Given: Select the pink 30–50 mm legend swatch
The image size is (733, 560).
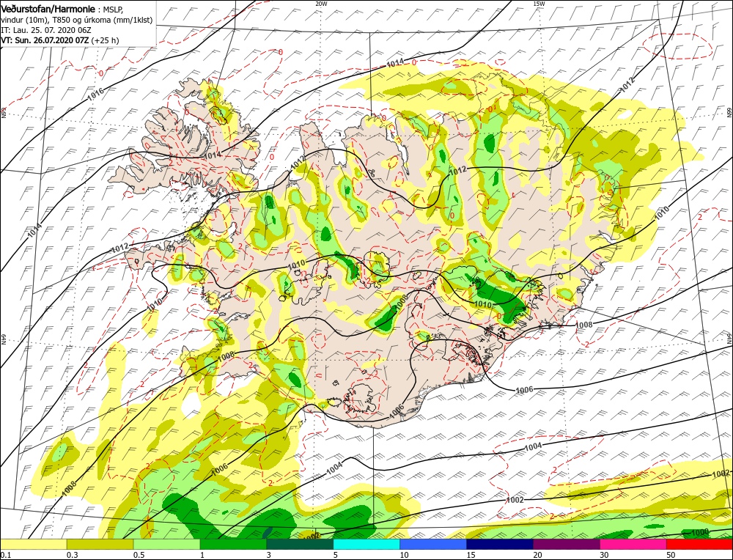Looking at the screenshot, I should [633, 544].
